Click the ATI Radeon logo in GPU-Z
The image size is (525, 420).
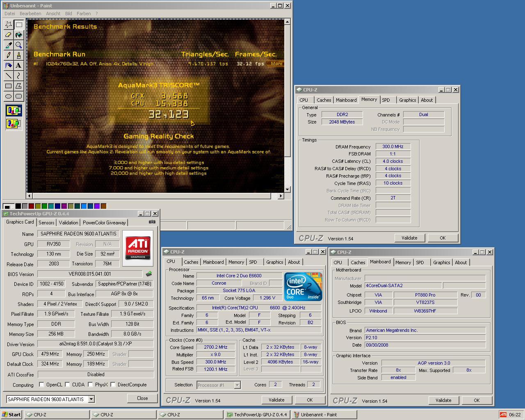[x=138, y=248]
